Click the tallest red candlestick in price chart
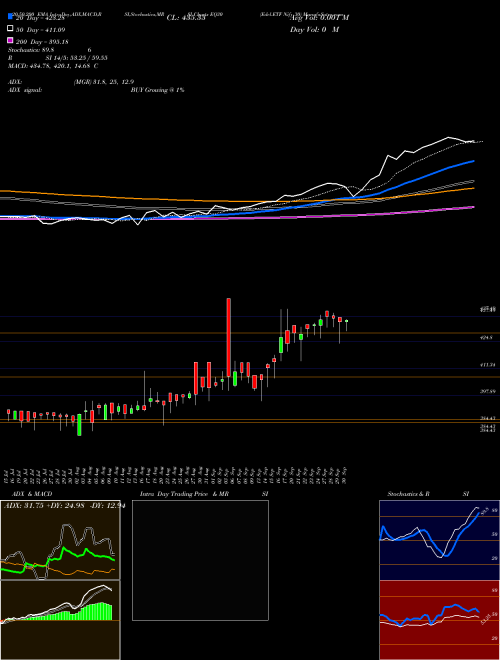The image size is (500, 660). pyautogui.click(x=229, y=337)
